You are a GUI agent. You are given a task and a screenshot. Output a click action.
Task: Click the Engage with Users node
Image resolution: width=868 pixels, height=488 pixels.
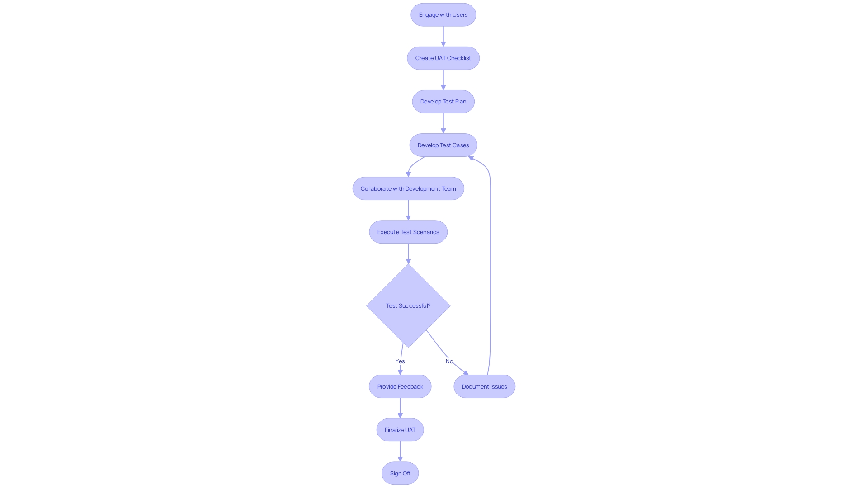tap(443, 14)
